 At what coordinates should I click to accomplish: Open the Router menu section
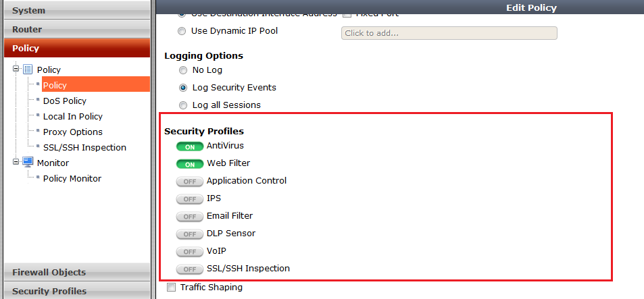click(74, 29)
